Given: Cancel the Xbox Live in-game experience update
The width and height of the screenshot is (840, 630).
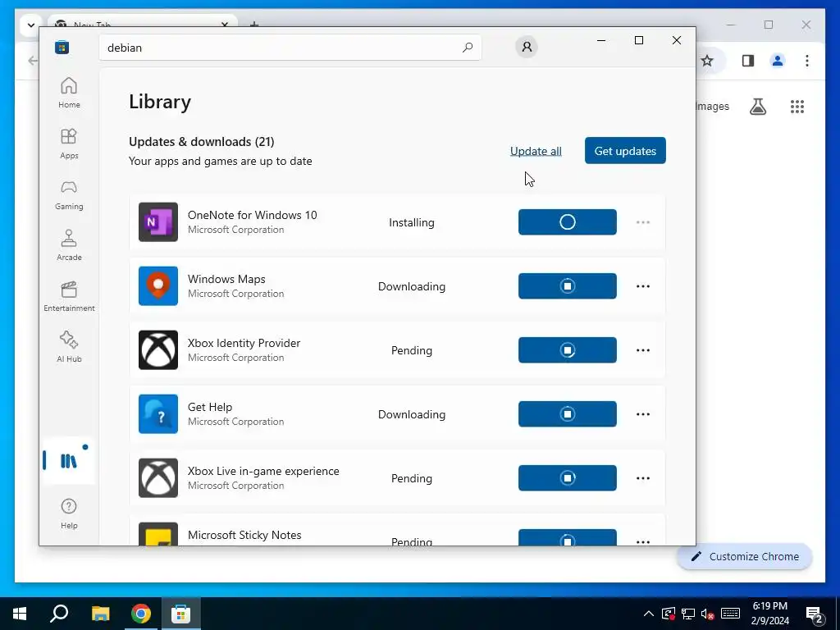Looking at the screenshot, I should (x=568, y=478).
